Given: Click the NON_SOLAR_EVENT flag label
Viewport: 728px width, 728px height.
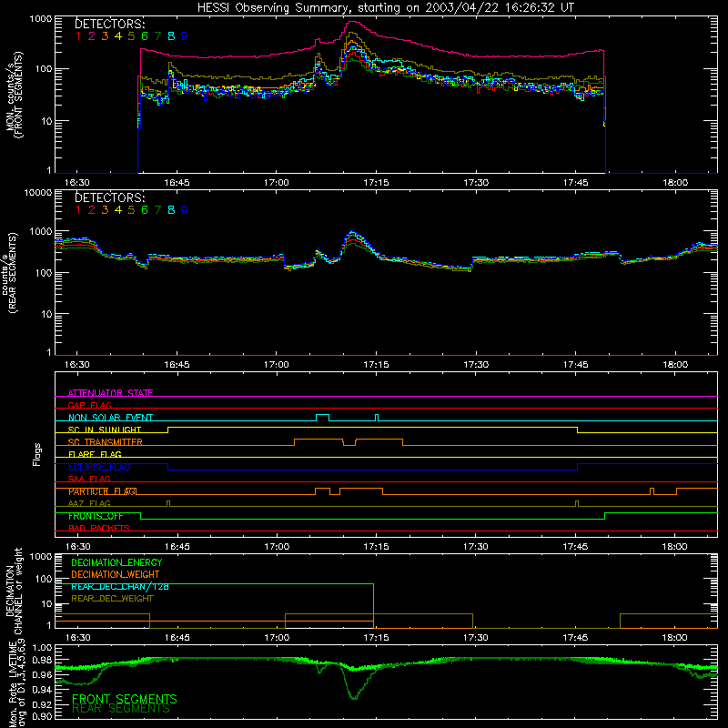Looking at the screenshot, I should (x=110, y=418).
